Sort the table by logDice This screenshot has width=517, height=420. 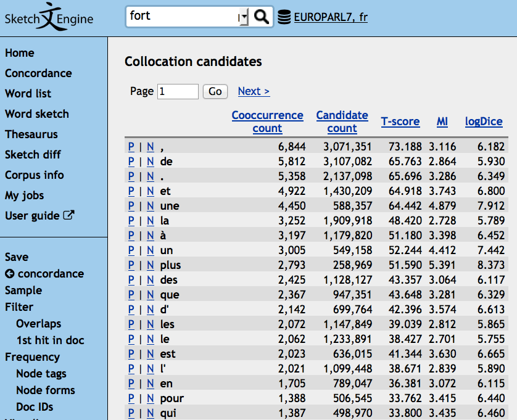pyautogui.click(x=484, y=121)
